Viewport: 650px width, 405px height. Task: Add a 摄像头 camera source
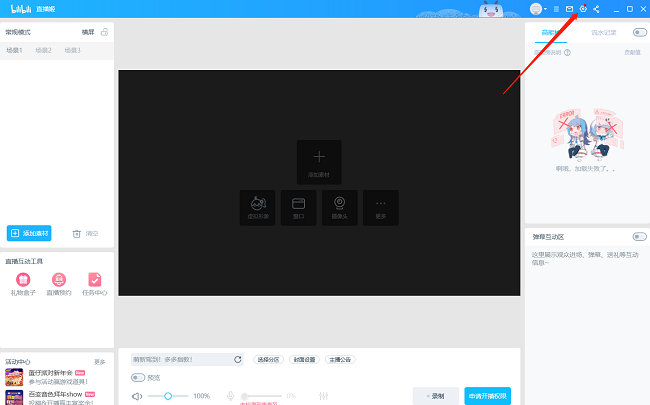[340, 208]
